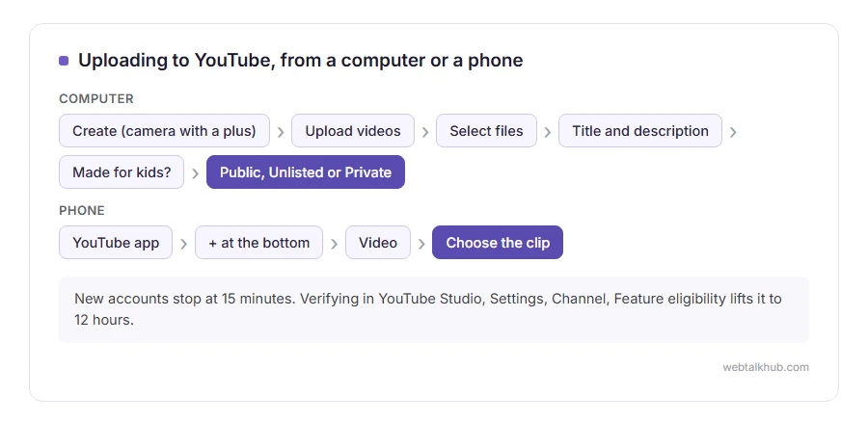Click the Video step chip
Viewport: 868px width, 422px height.
[377, 242]
